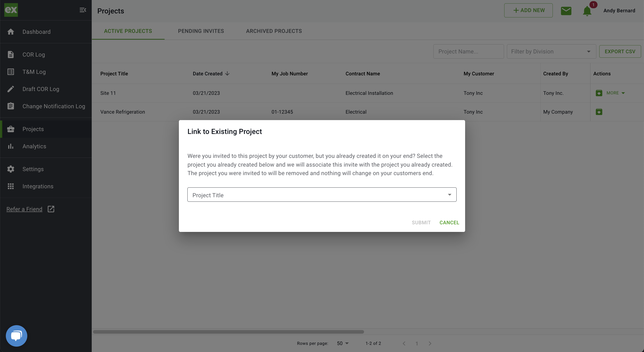This screenshot has height=352, width=644.
Task: Click the Refer a Friend link
Action: (24, 209)
